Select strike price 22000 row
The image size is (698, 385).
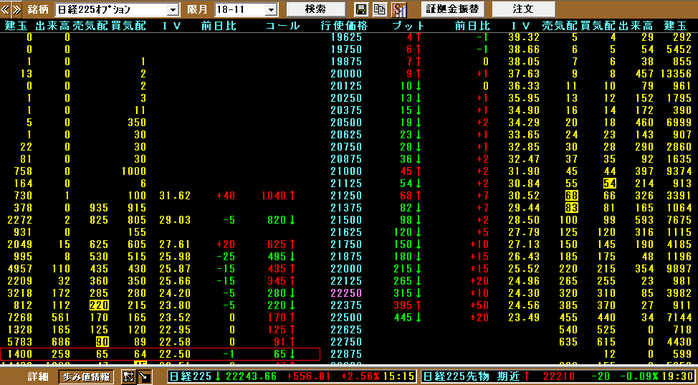pyautogui.click(x=346, y=268)
